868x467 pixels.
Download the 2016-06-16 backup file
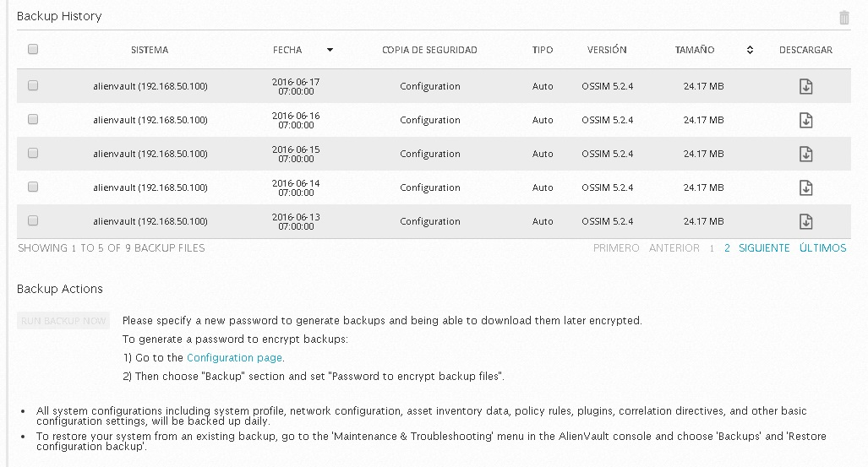pyautogui.click(x=805, y=120)
